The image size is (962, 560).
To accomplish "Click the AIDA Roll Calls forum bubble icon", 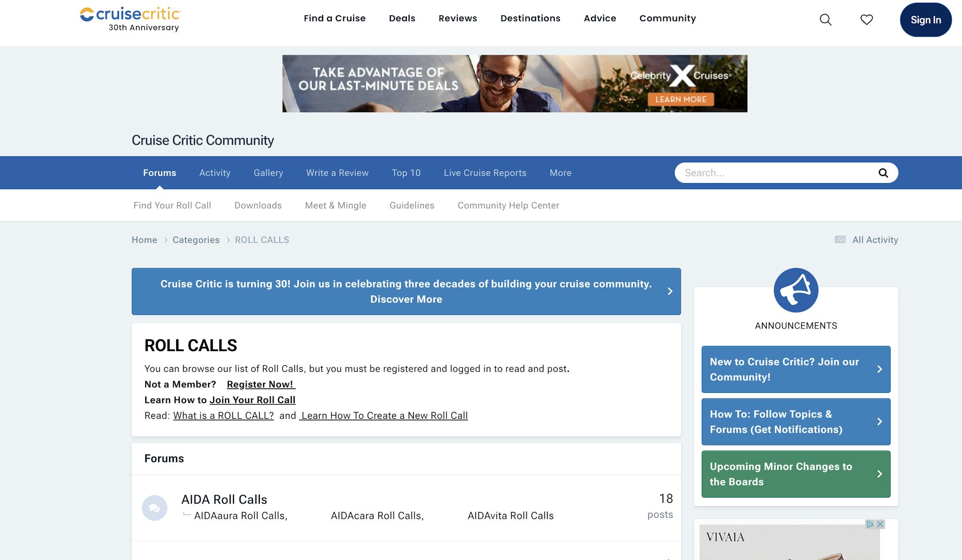I will click(155, 508).
